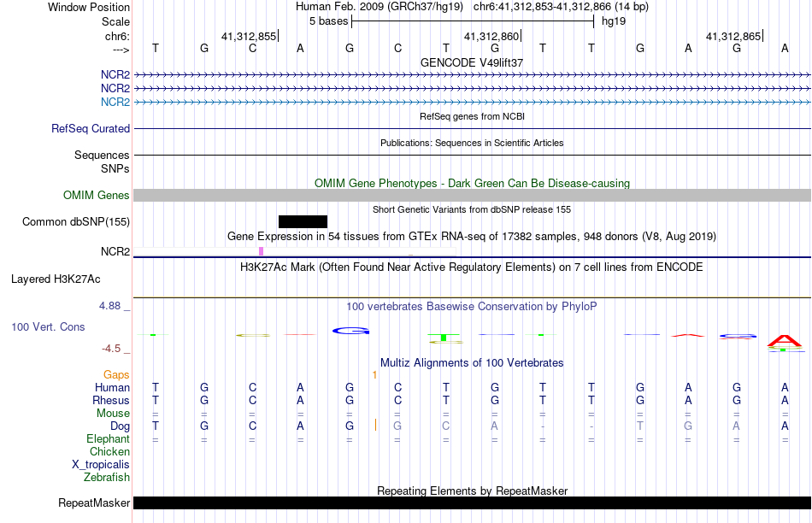Click the large blue G in conservation logo

[350, 331]
